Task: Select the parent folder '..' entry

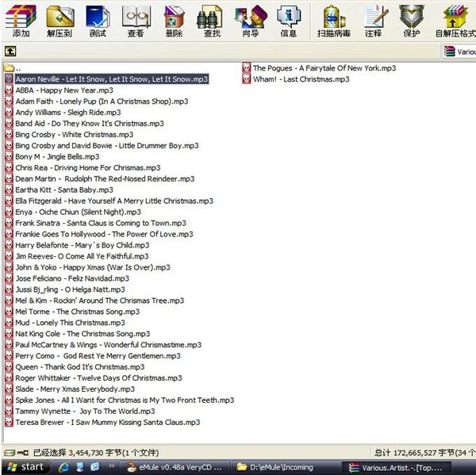Action: (x=13, y=68)
